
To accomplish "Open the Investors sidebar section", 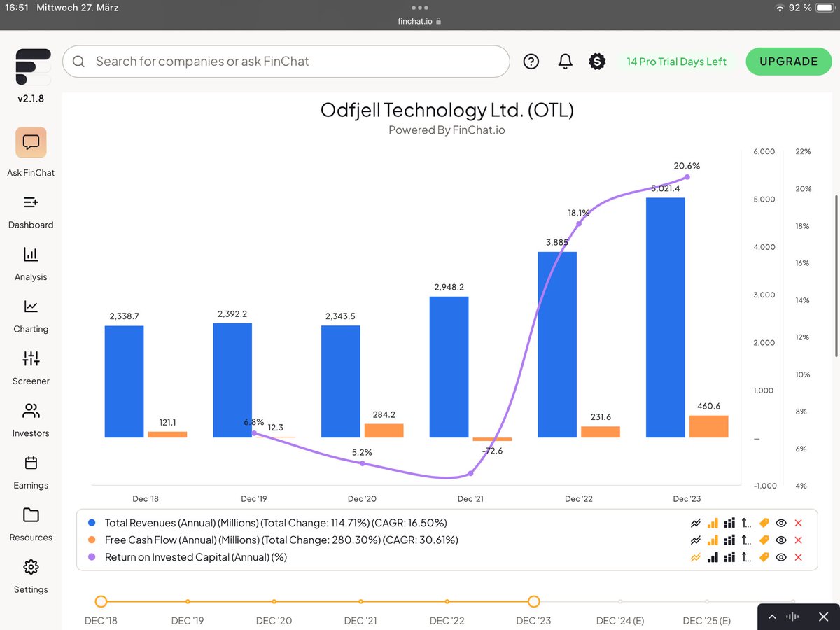I will [31, 420].
